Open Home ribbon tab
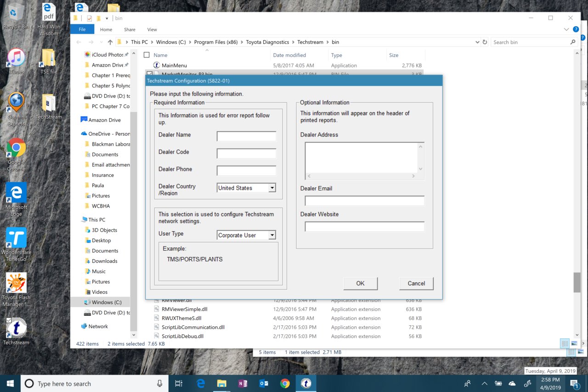 [x=106, y=29]
